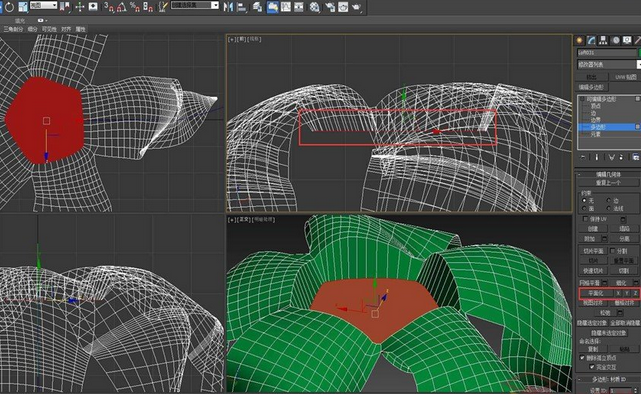Enable the 保持 UV checkbox
This screenshot has width=641, height=394.
pos(586,219)
